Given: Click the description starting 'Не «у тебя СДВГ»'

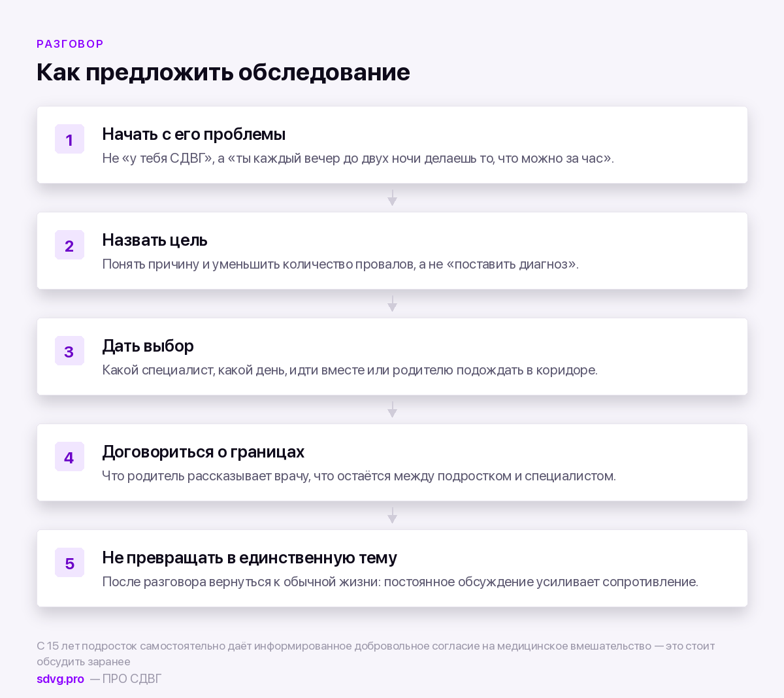Looking at the screenshot, I should click(358, 158).
